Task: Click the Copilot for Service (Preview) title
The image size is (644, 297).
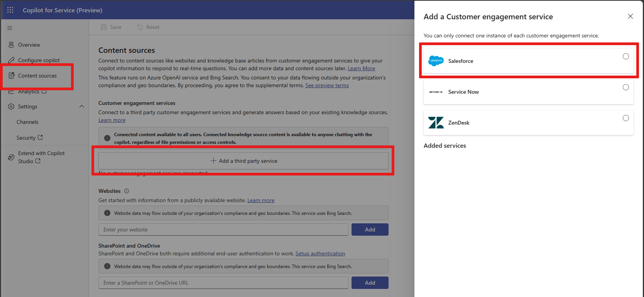Action: coord(63,10)
